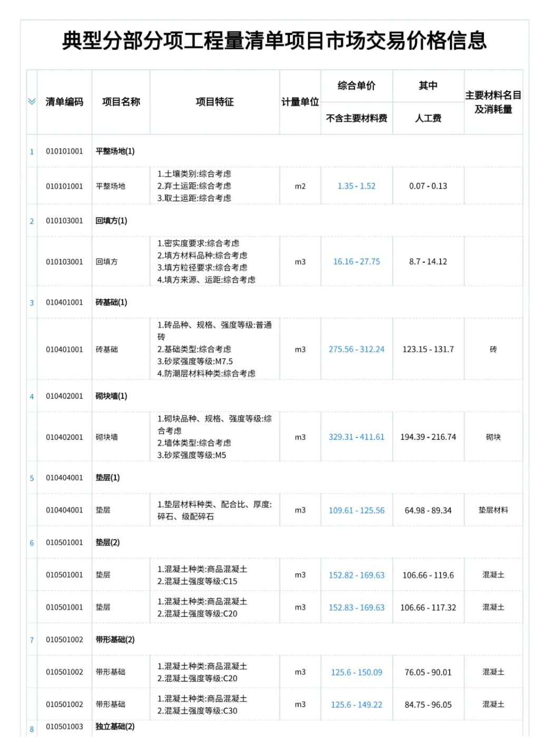Image resolution: width=535 pixels, height=756 pixels.
Task: Open the 1.35 - 1.52 price link
Action: click(356, 186)
